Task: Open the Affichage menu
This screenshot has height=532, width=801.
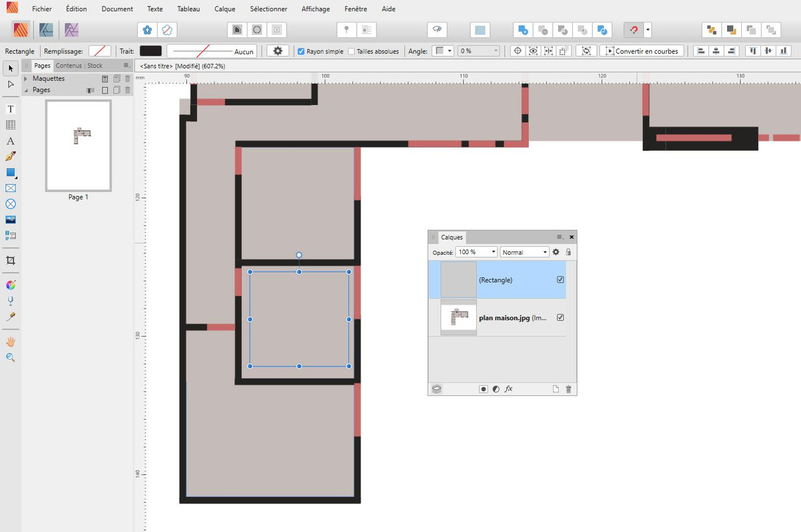Action: point(315,9)
